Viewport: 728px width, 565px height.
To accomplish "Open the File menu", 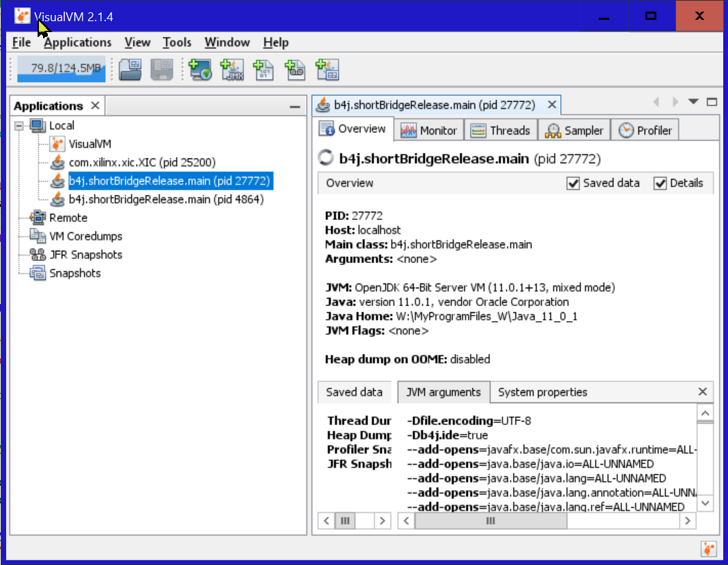I will (x=21, y=42).
